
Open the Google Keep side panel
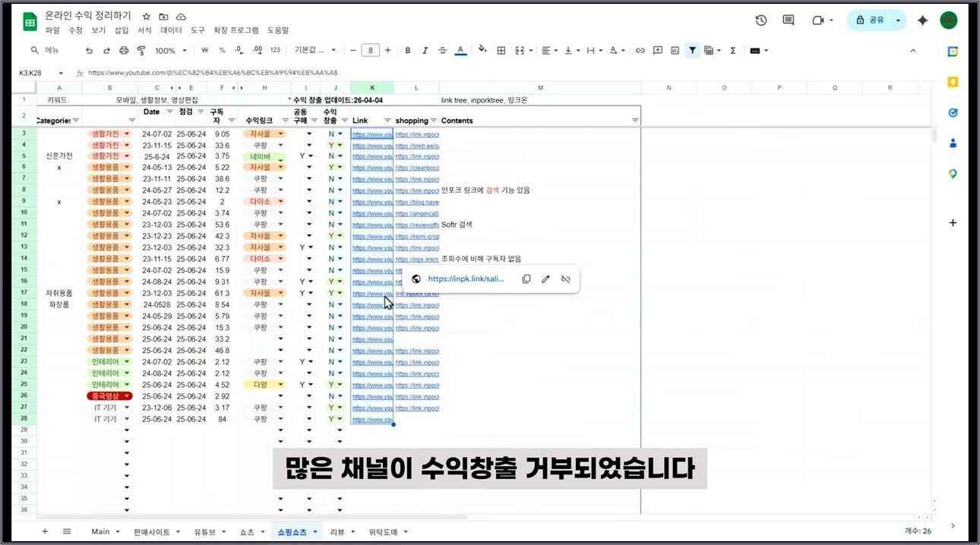(952, 82)
